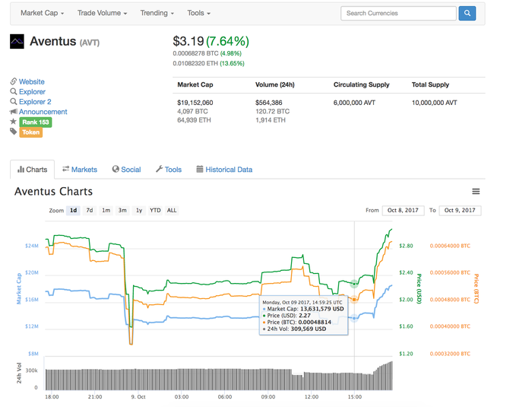Viewport: 532px width, 407px height.
Task: Set chart zoom to 1m
Action: (106, 210)
